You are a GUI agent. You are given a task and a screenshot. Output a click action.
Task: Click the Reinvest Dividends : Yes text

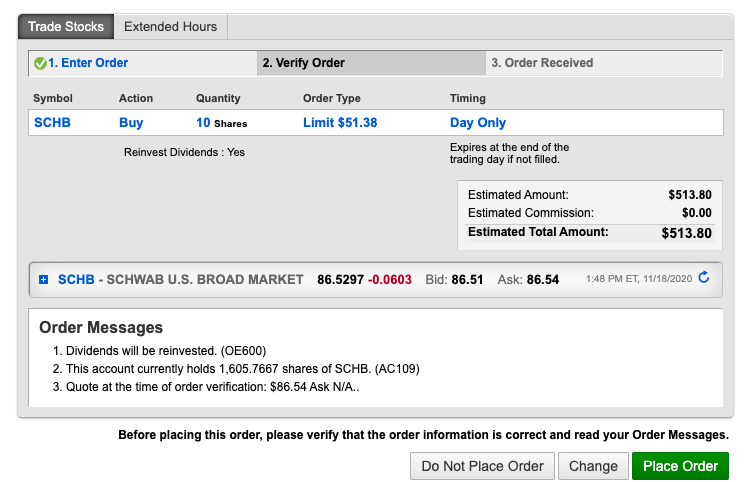click(x=184, y=152)
